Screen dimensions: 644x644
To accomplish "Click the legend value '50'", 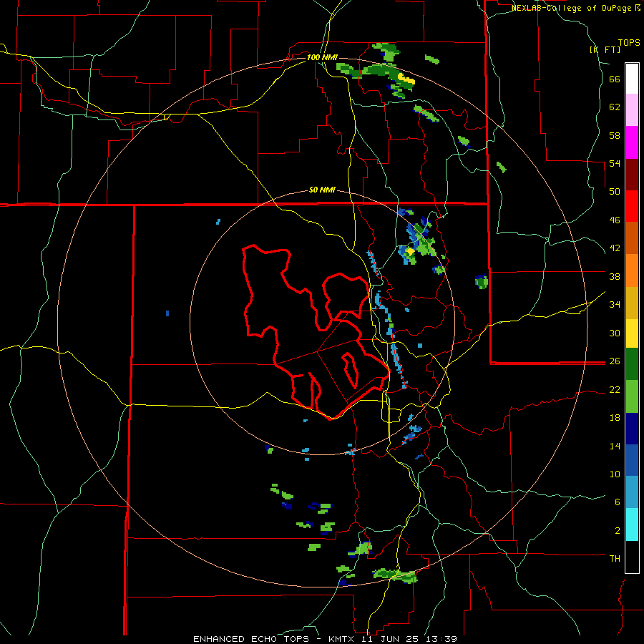I will [615, 191].
